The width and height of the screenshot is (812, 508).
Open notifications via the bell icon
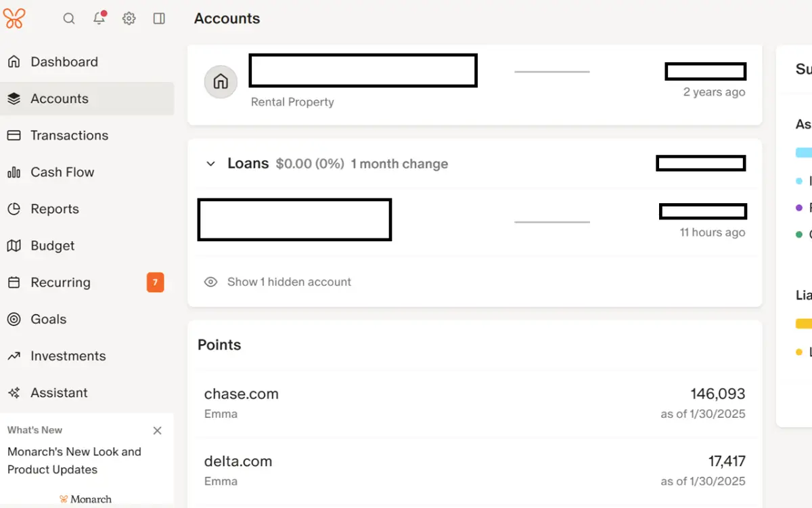point(99,18)
